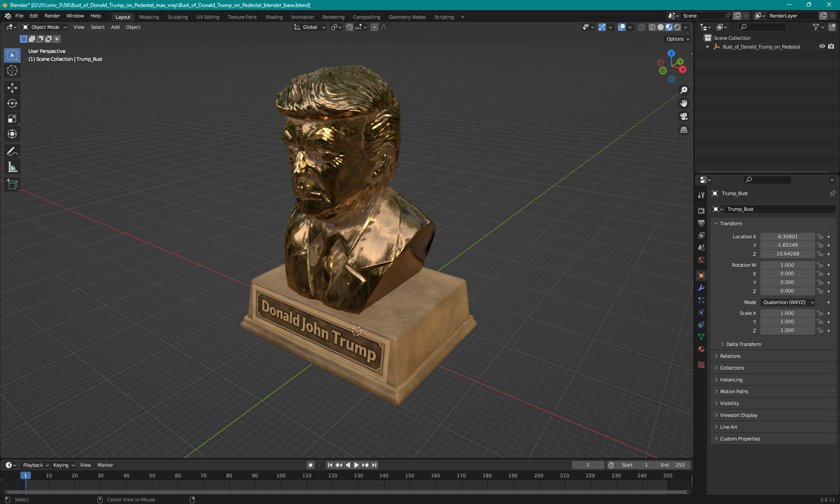Switch to wireframe viewport shading
This screenshot has width=840, height=504.
652,27
